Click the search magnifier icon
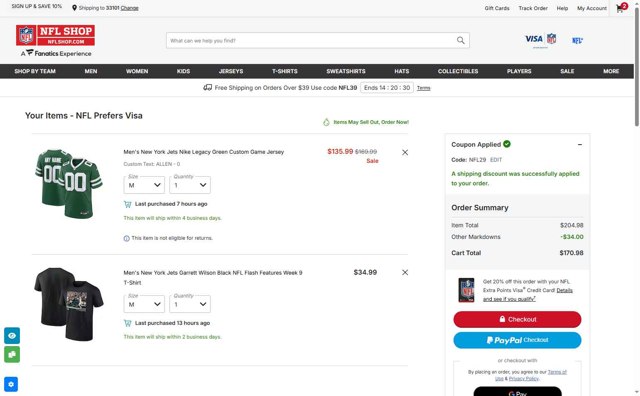Image resolution: width=640 pixels, height=396 pixels. click(460, 40)
